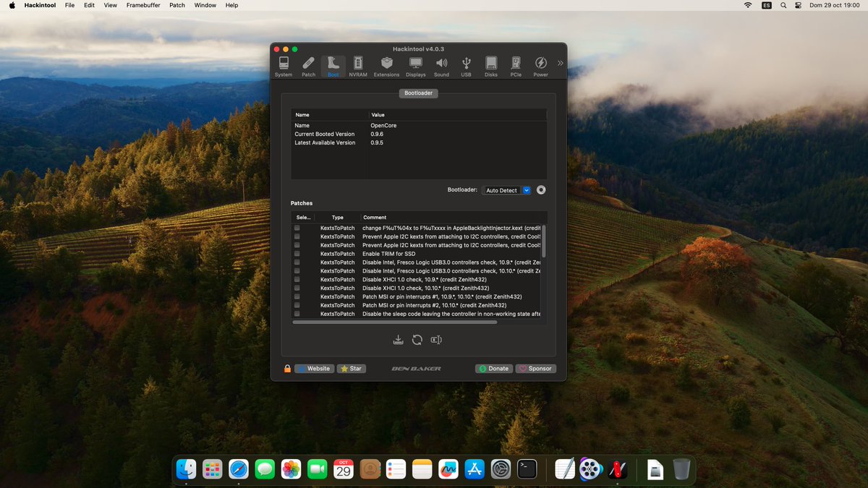Select the Sound section icon
This screenshot has height=488, width=868.
point(441,66)
